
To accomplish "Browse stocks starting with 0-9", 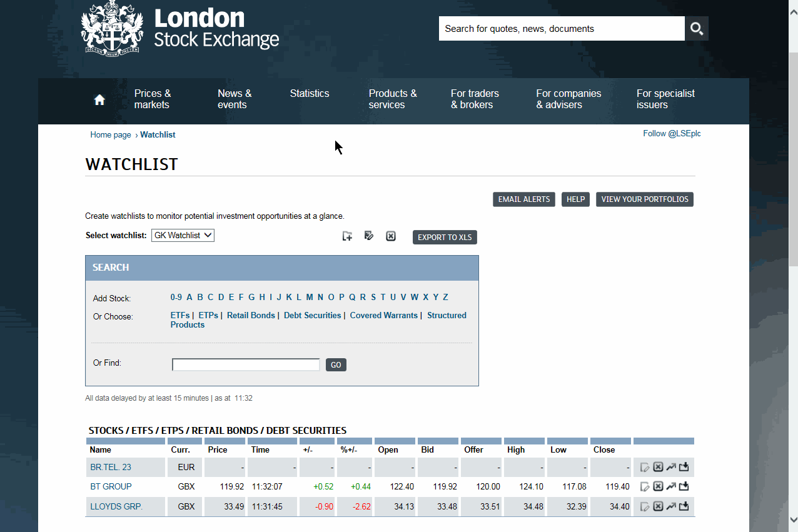I will pyautogui.click(x=176, y=298).
